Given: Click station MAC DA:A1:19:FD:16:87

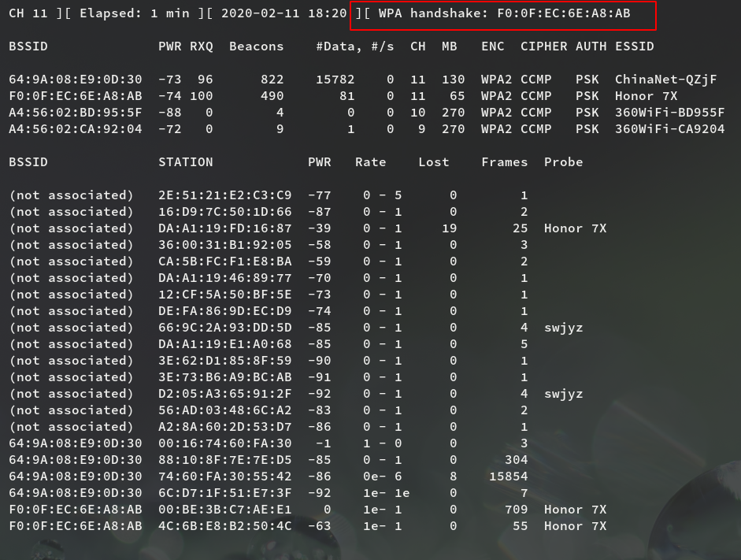Looking at the screenshot, I should tap(224, 228).
